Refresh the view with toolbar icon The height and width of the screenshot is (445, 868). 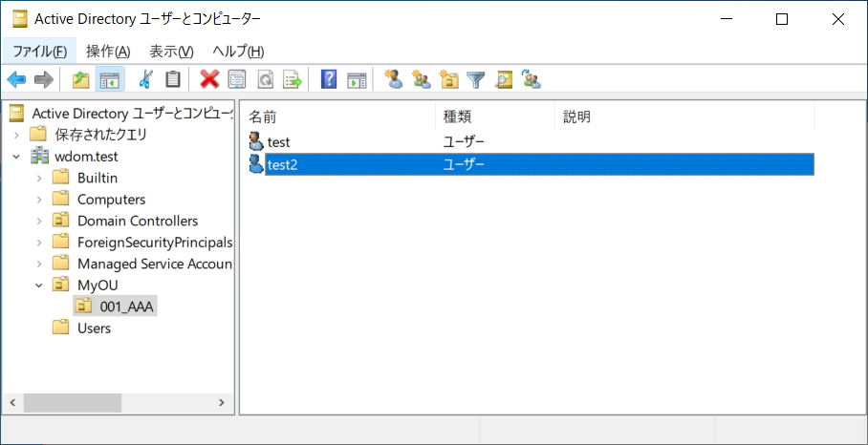[265, 79]
